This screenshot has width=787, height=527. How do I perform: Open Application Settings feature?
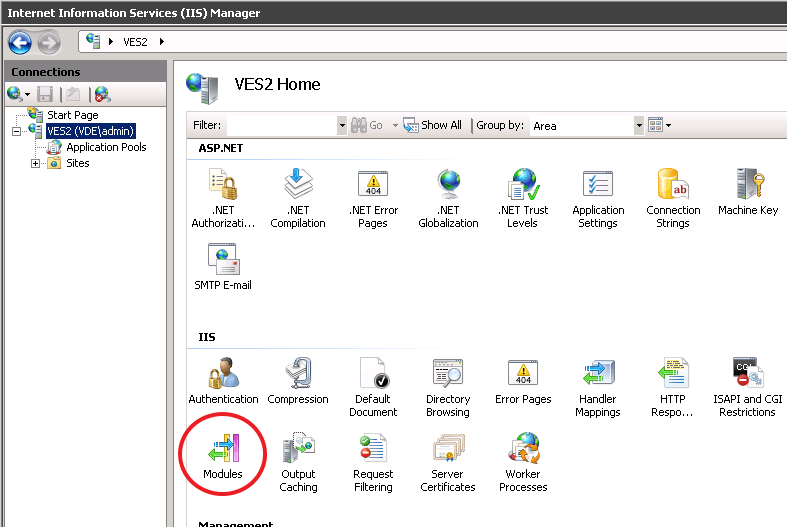coord(598,198)
